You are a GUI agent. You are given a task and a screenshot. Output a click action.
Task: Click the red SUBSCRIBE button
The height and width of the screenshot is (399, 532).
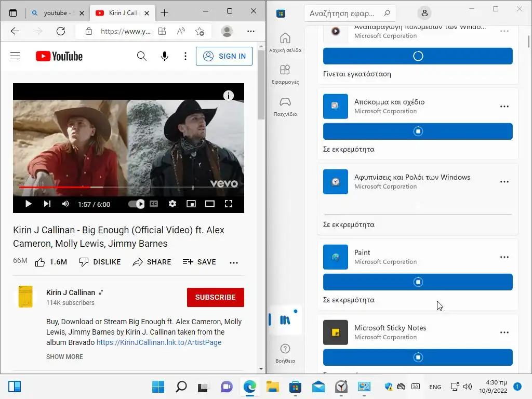(x=216, y=297)
